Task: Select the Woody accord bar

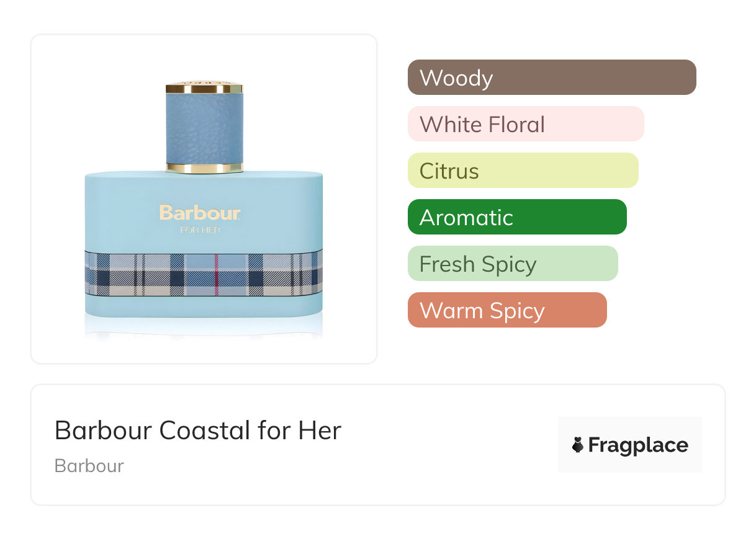Action: tap(551, 78)
